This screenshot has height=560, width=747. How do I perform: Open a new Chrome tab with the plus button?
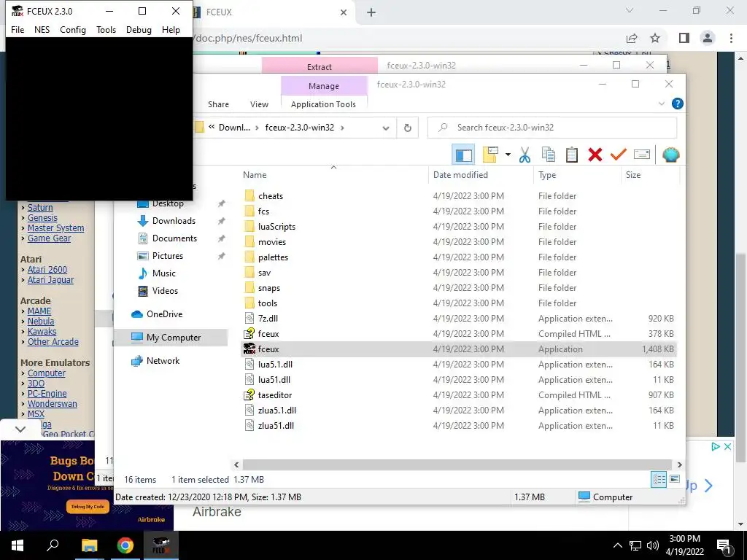(371, 12)
